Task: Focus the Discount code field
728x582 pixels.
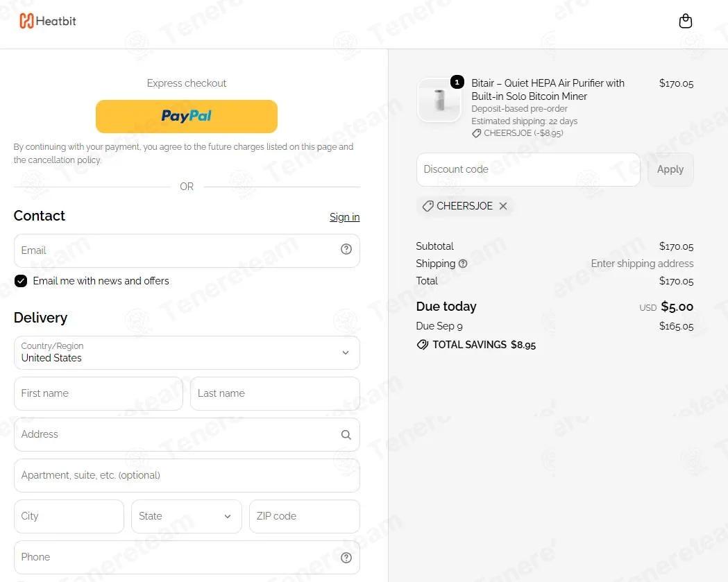Action: coord(528,169)
